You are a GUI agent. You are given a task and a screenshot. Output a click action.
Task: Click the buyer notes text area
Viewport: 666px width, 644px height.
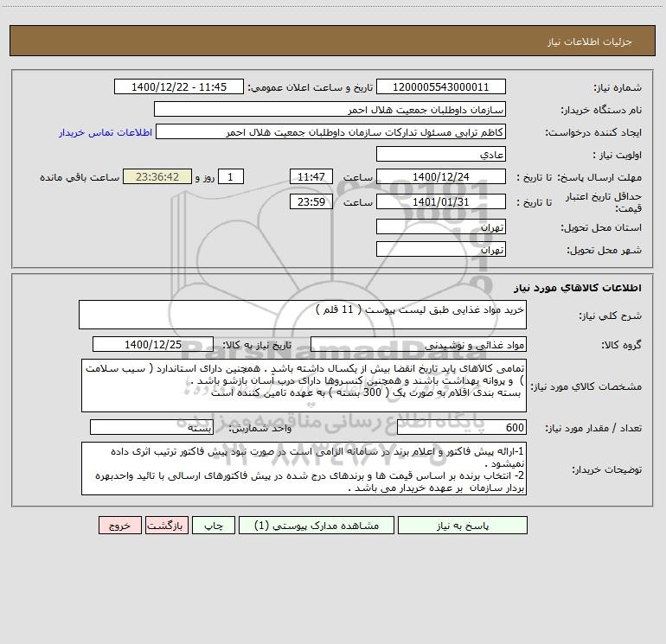(304, 469)
